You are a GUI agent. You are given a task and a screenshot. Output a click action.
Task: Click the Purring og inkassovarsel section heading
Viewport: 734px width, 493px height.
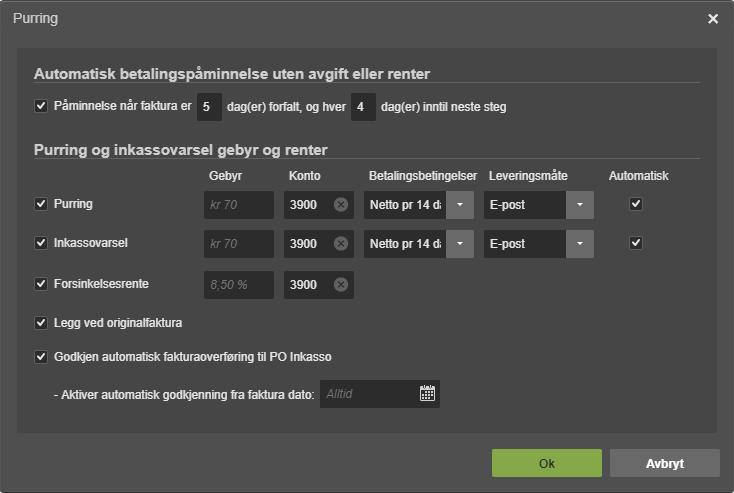pyautogui.click(x=181, y=150)
